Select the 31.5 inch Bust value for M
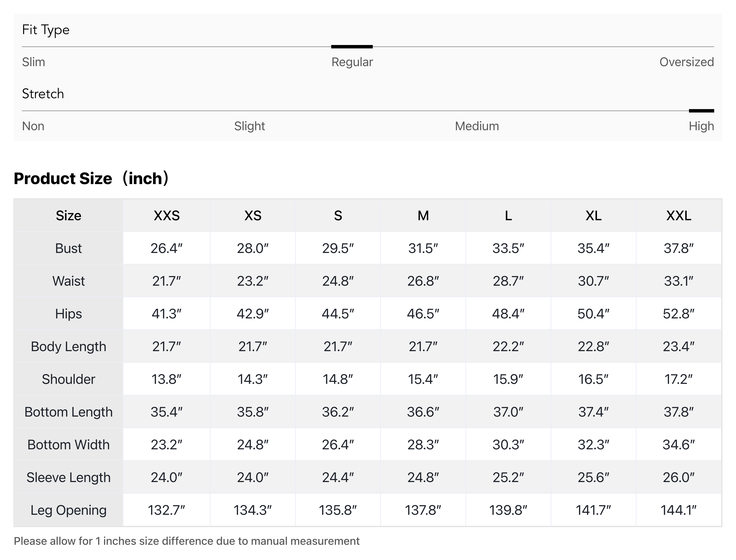 tap(423, 248)
